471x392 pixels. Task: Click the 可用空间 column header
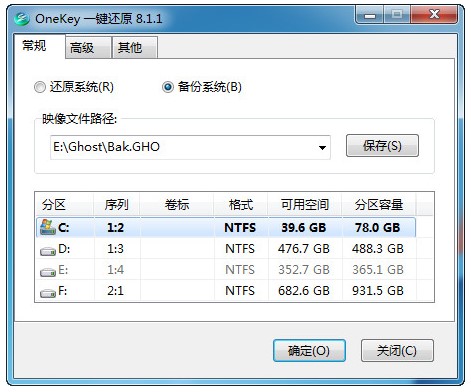tap(305, 204)
